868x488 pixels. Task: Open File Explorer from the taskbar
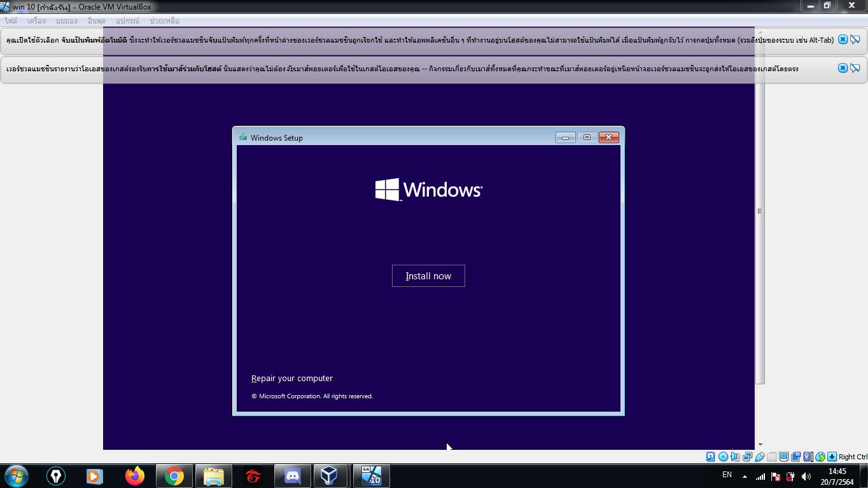pos(213,476)
